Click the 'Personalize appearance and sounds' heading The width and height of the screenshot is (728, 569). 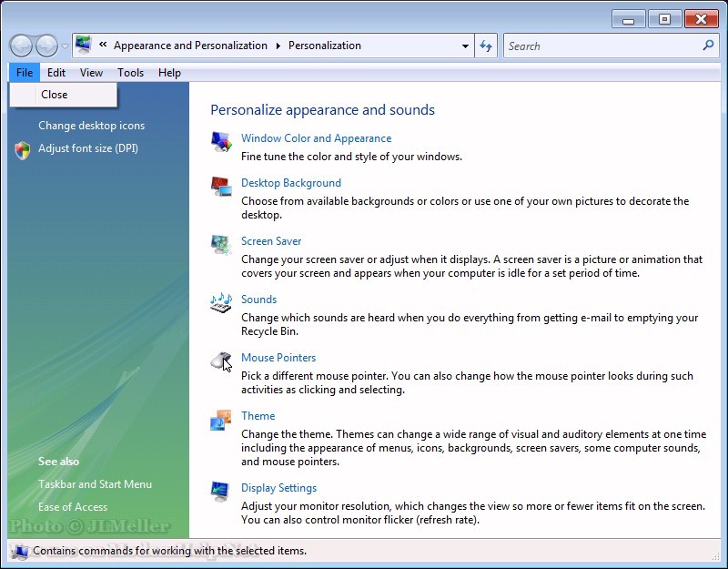pyautogui.click(x=323, y=110)
